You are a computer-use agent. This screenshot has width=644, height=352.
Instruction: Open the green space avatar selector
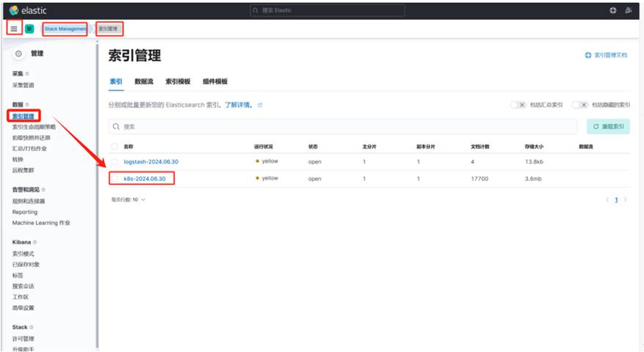pos(29,29)
